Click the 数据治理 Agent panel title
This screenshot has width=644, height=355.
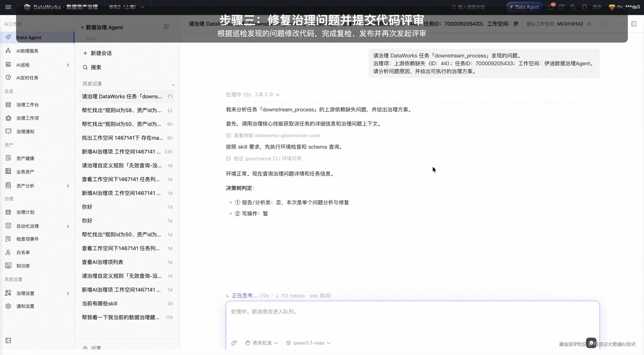click(x=104, y=27)
